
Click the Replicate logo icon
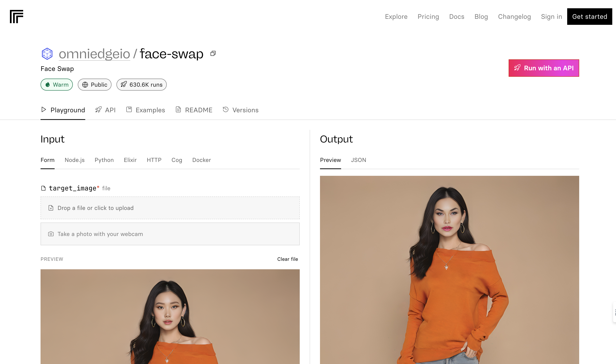point(16,16)
